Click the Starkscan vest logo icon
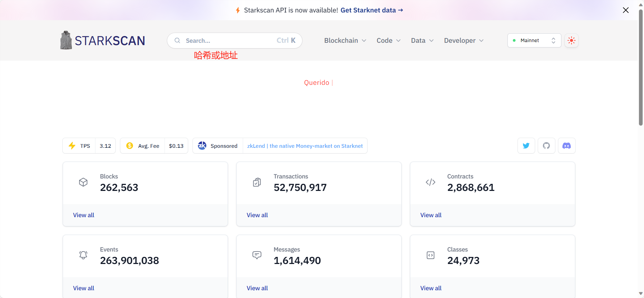The image size is (644, 298). (x=66, y=40)
